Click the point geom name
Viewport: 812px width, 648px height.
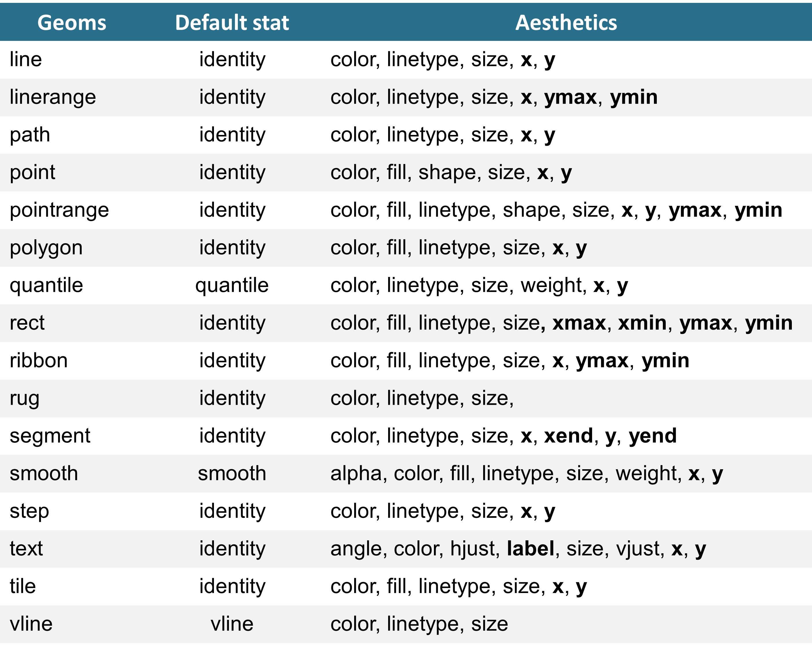(x=32, y=172)
